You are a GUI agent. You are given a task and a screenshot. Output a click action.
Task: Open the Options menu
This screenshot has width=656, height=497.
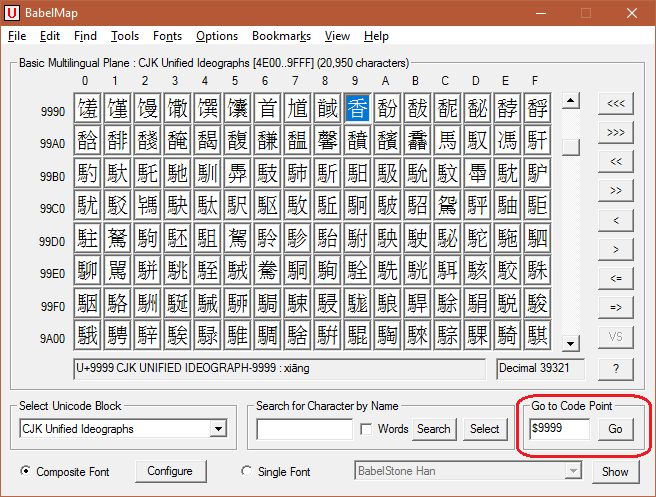[217, 36]
